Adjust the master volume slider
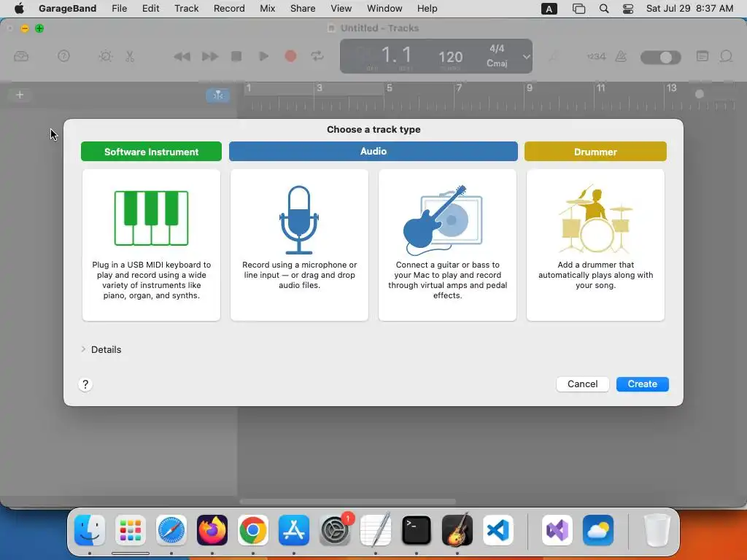This screenshot has height=560, width=747. (x=660, y=58)
